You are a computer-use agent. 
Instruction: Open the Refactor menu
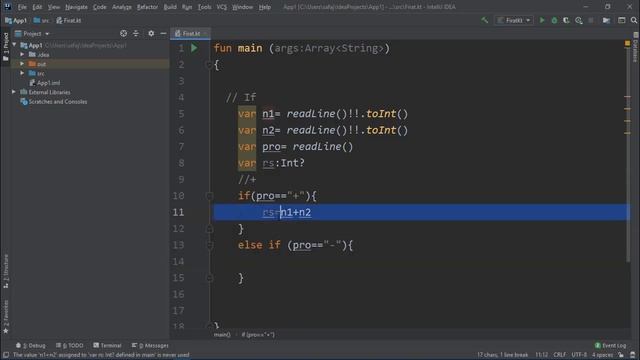click(147, 7)
